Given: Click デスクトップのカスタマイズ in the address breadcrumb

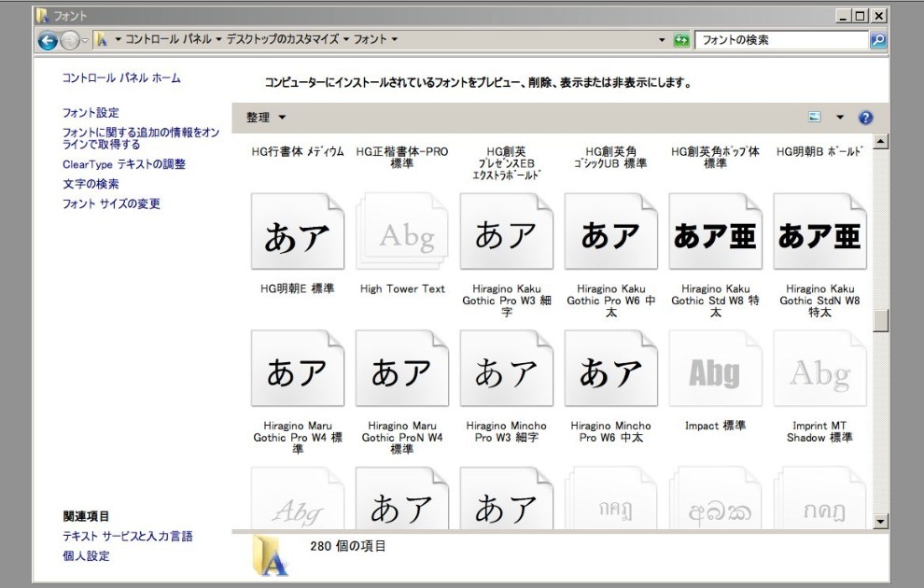Looking at the screenshot, I should pos(283,40).
